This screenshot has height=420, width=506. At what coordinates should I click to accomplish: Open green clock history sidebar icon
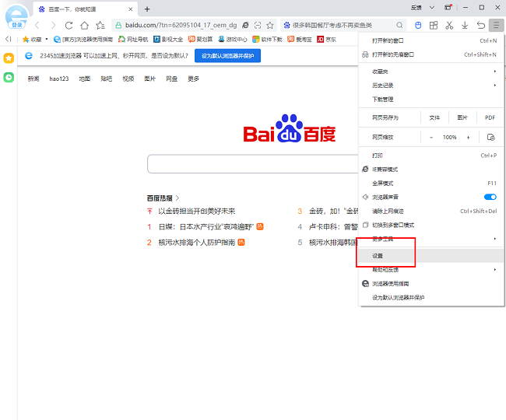[x=9, y=77]
